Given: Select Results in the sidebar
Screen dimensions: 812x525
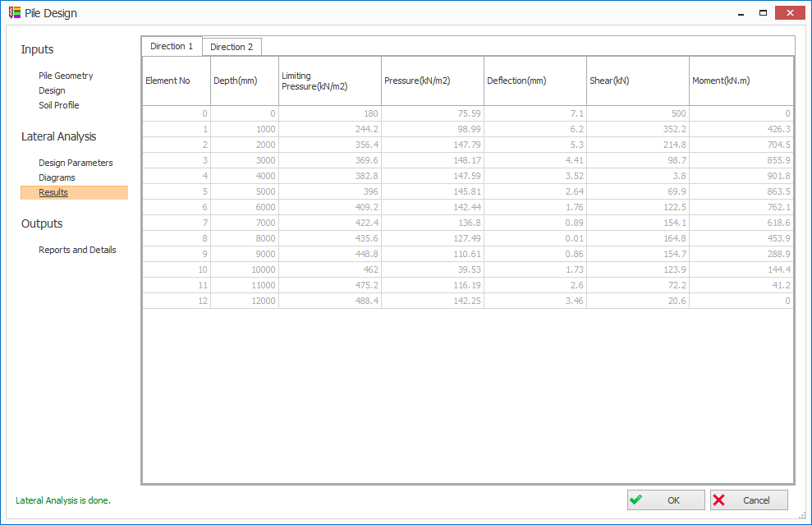Looking at the screenshot, I should pyautogui.click(x=53, y=192).
